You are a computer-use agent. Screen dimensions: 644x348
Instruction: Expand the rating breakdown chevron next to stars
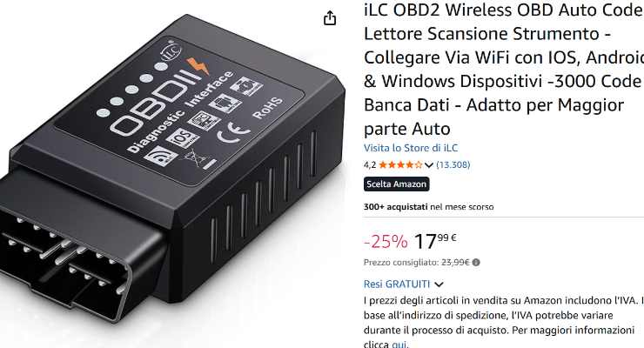click(429, 165)
